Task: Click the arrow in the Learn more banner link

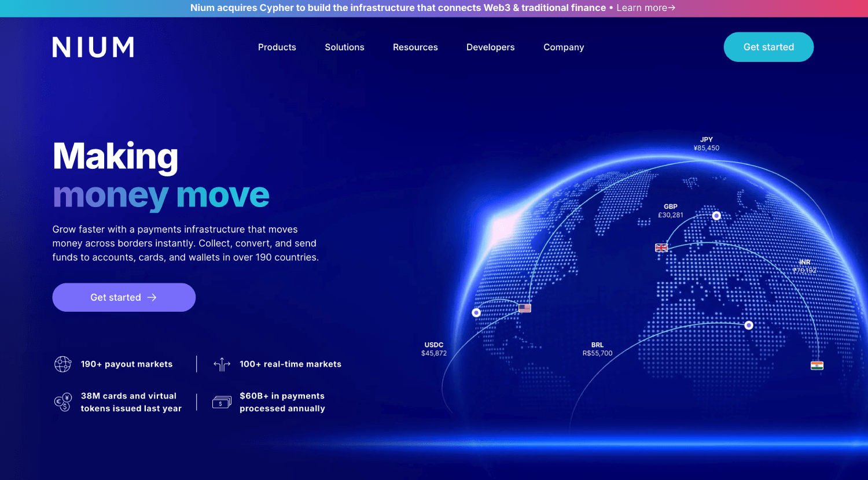Action: [x=672, y=8]
